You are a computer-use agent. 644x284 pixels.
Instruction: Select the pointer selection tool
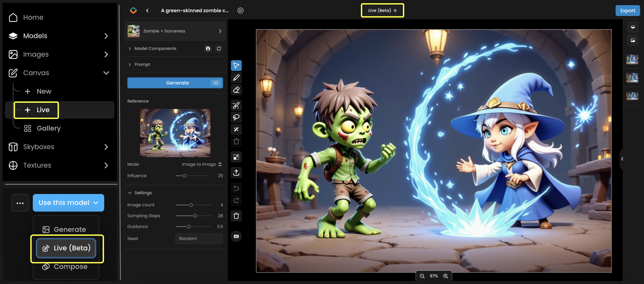(x=236, y=66)
